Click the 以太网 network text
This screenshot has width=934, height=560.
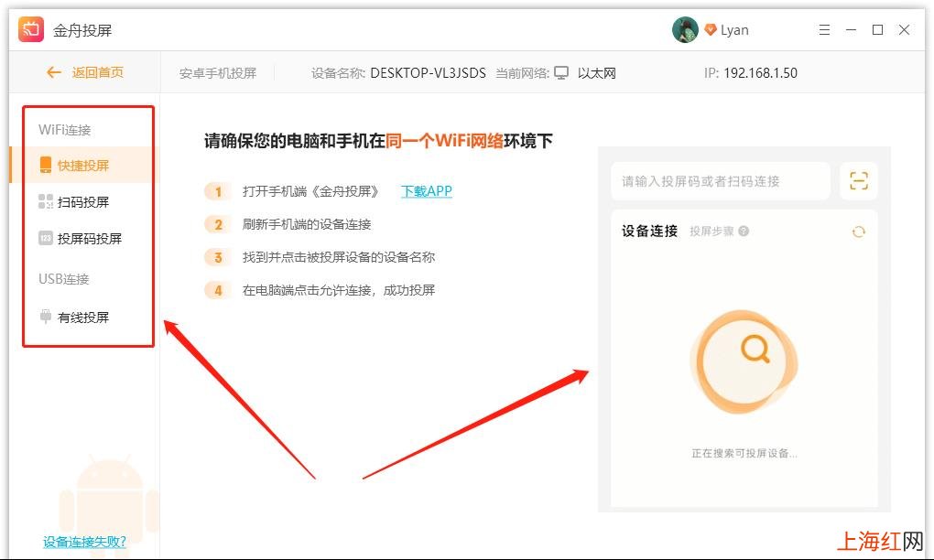point(596,73)
